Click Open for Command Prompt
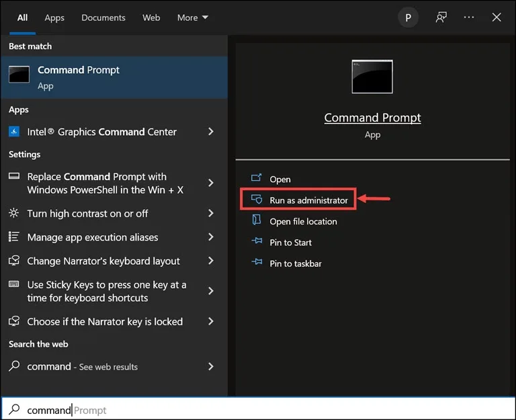Screen dimensions: 516x420 point(280,179)
